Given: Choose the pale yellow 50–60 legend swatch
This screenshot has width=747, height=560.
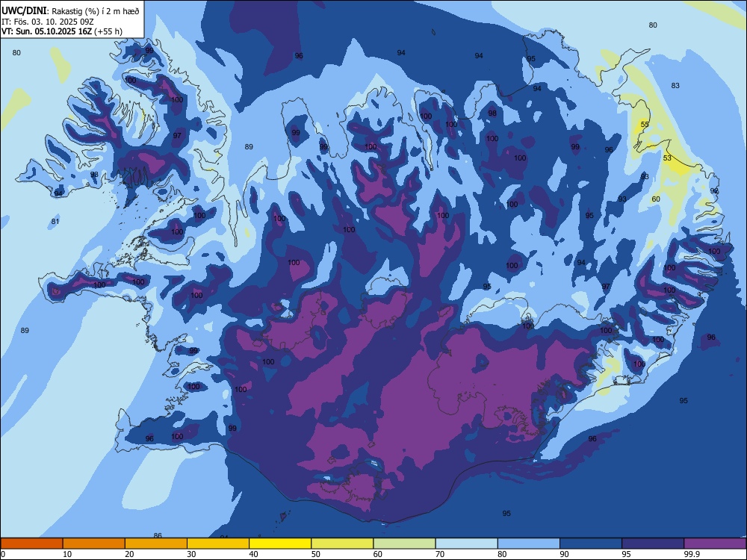Looking at the screenshot, I should click(342, 544).
